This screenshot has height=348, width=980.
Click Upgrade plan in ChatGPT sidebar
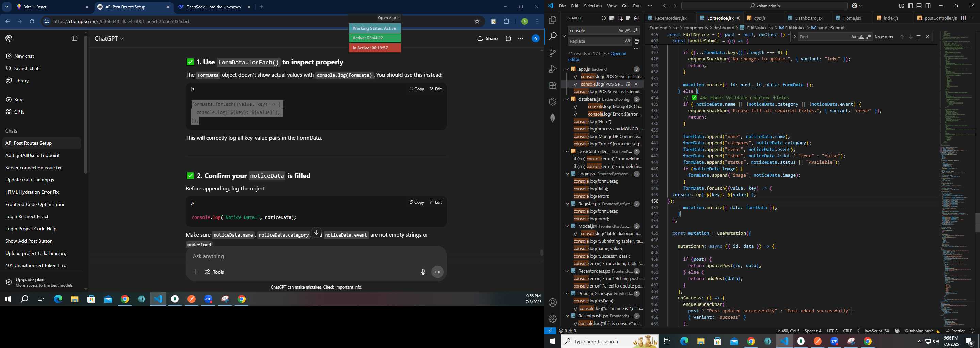(x=44, y=282)
